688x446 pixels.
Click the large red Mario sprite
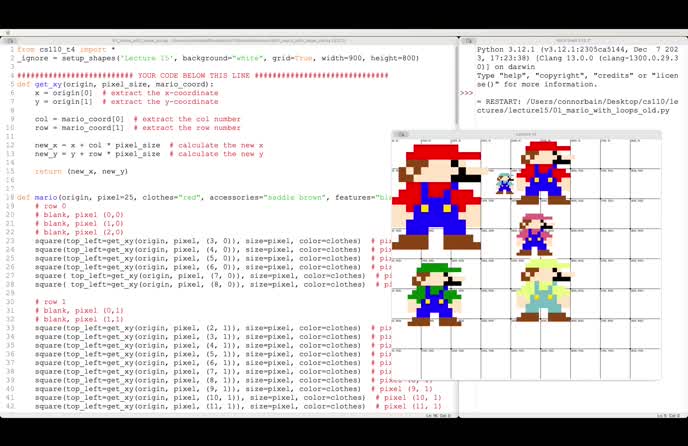(x=437, y=197)
